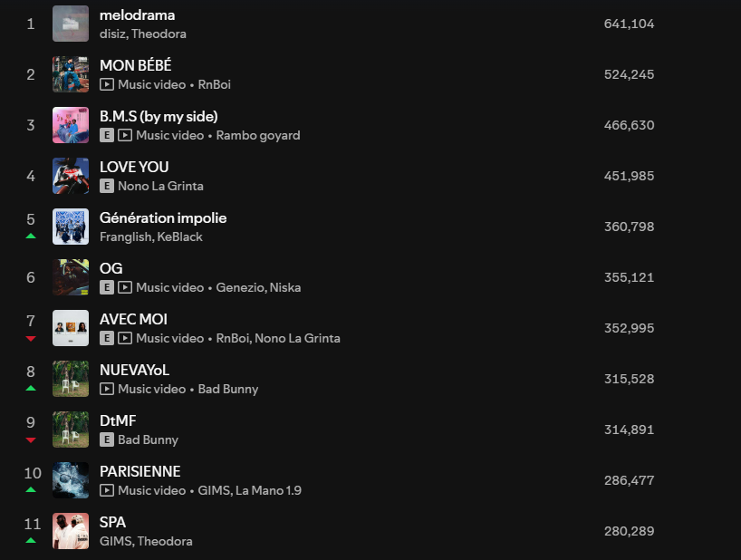Click the music video icon under PARISIENNE
Screen dimensions: 741x560
click(107, 490)
